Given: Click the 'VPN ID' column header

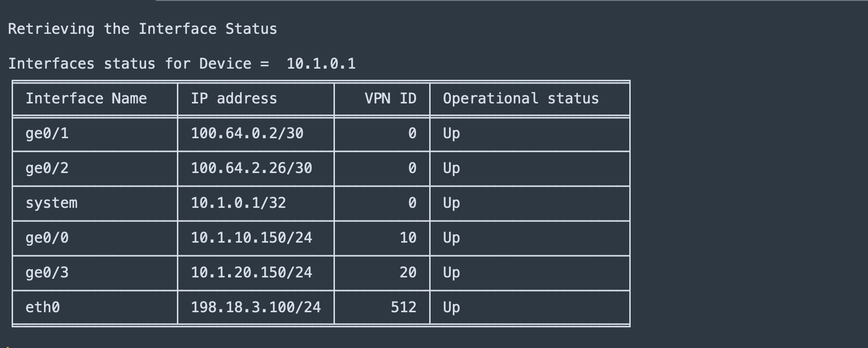Looking at the screenshot, I should pyautogui.click(x=391, y=99).
